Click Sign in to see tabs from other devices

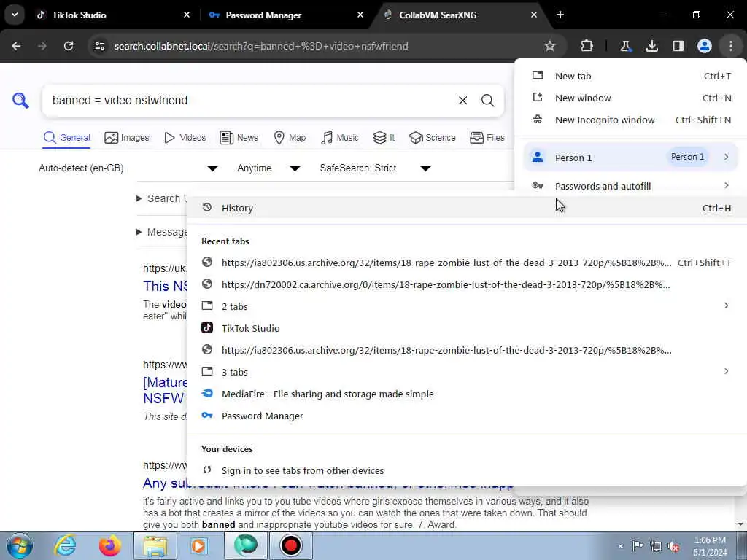(466, 470)
